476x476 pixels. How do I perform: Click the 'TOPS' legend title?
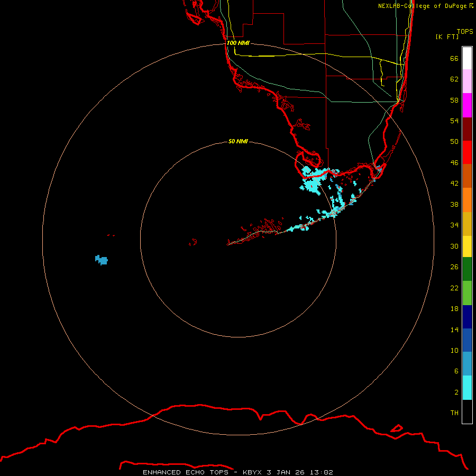click(465, 31)
